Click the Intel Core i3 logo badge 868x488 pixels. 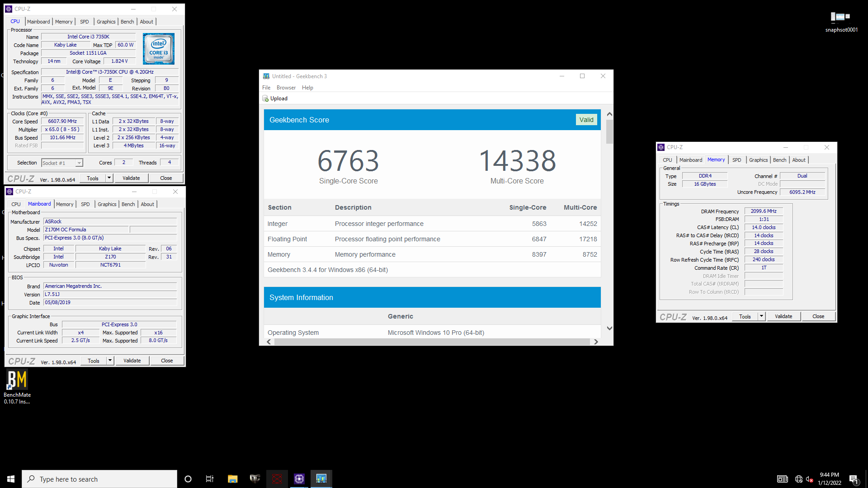pos(159,49)
